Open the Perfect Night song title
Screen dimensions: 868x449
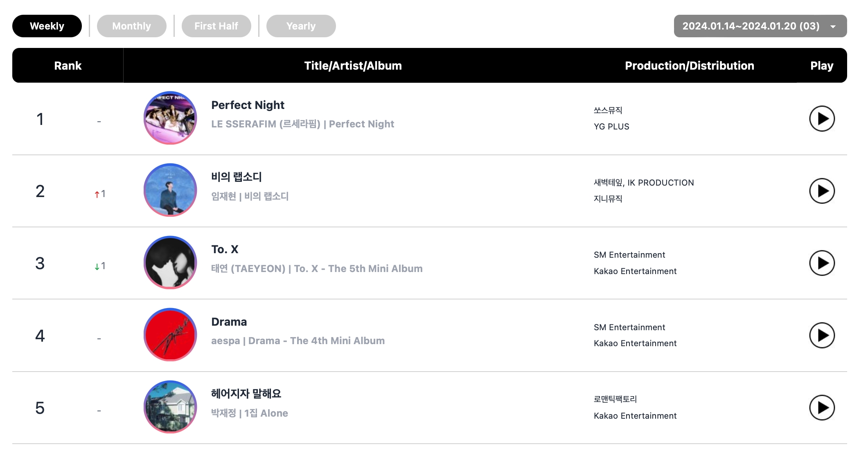(248, 105)
